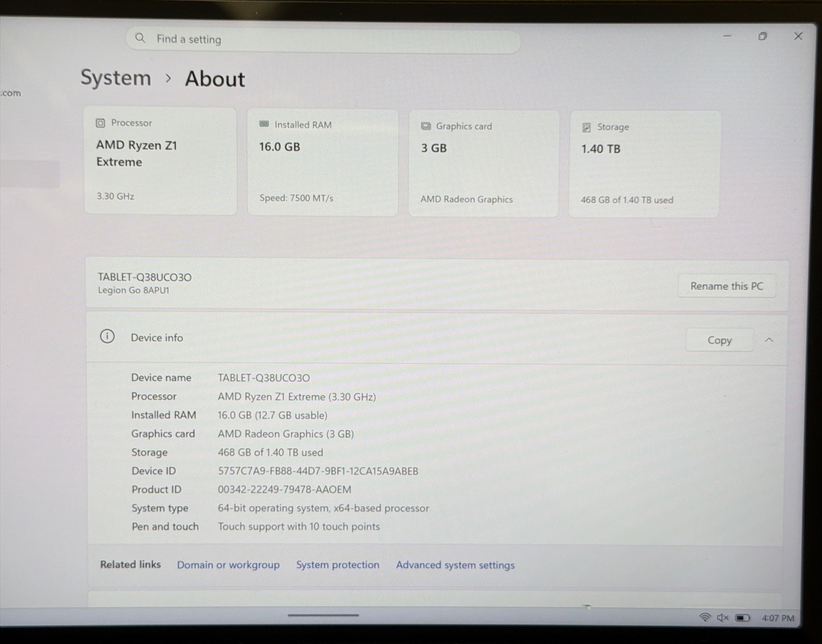Click the 16.0 GB (12.7 GB usable) value
Screen dimensions: 822x644
272,415
